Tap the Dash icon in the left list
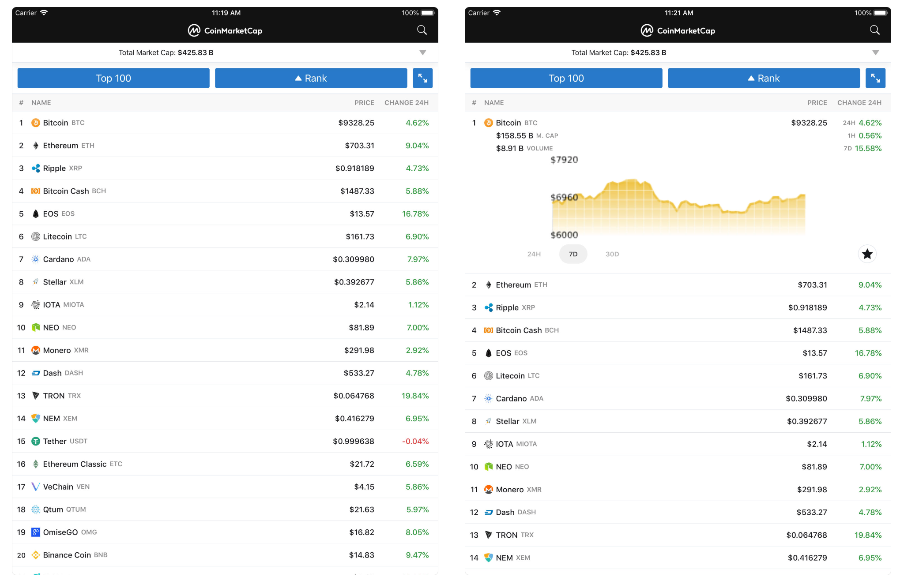 (x=36, y=373)
